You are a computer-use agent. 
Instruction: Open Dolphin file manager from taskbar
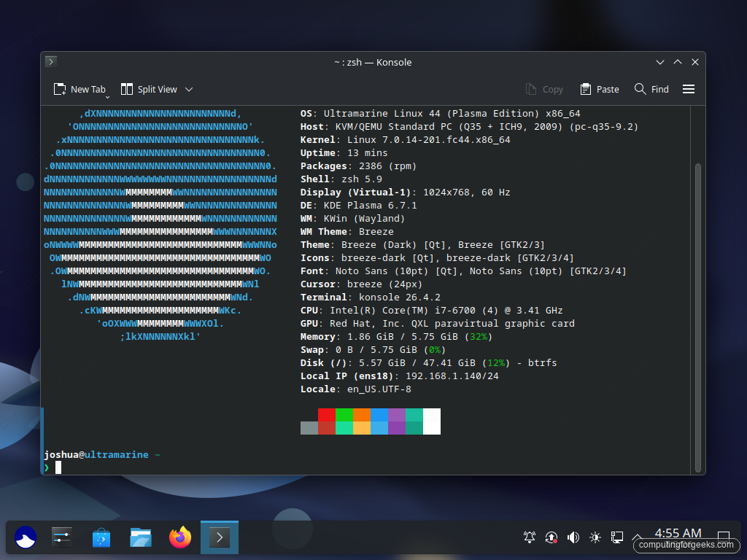[x=141, y=538]
